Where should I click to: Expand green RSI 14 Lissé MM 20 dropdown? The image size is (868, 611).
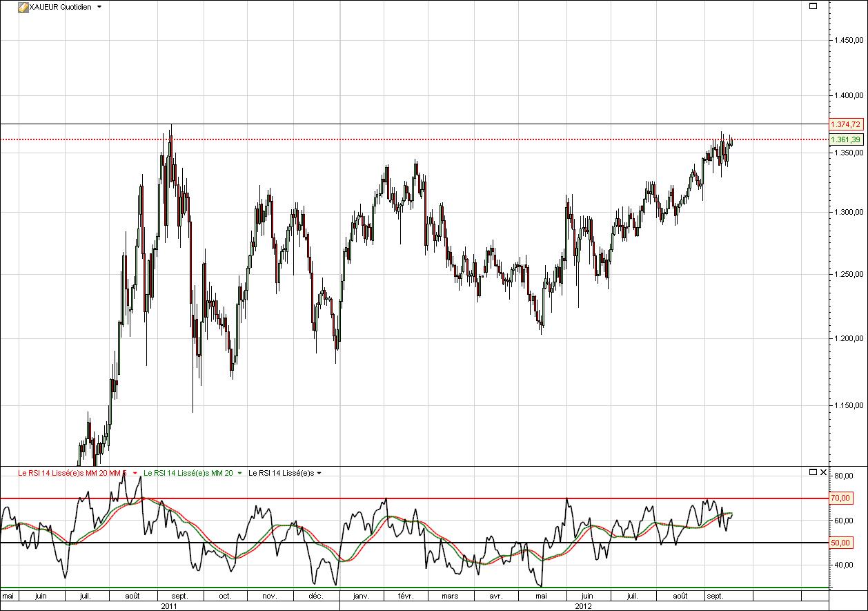click(x=239, y=473)
